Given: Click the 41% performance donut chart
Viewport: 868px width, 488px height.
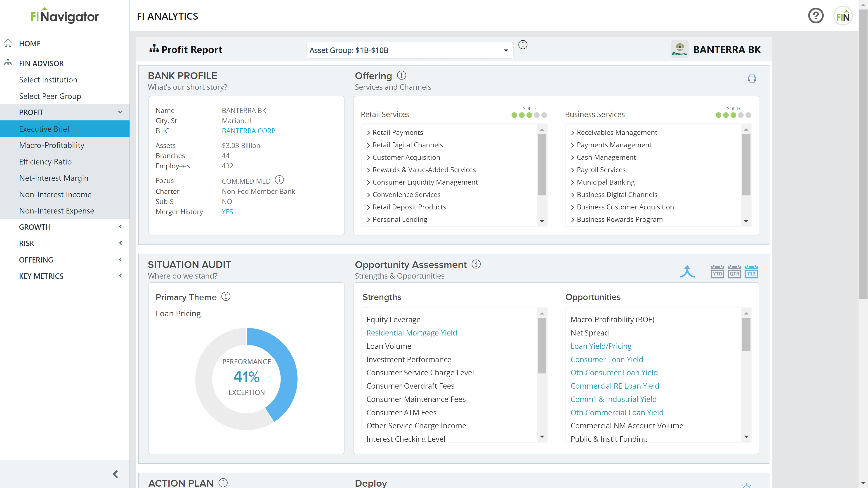Looking at the screenshot, I should tap(246, 379).
